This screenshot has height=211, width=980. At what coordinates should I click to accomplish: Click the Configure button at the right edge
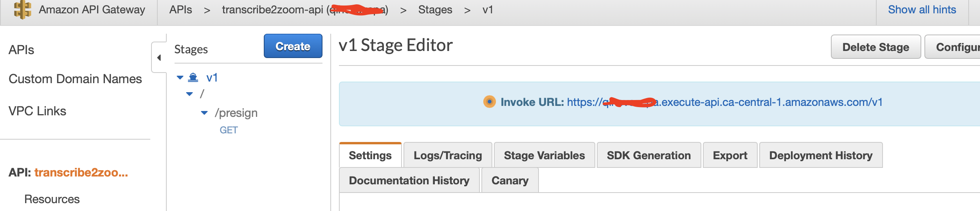coord(953,47)
